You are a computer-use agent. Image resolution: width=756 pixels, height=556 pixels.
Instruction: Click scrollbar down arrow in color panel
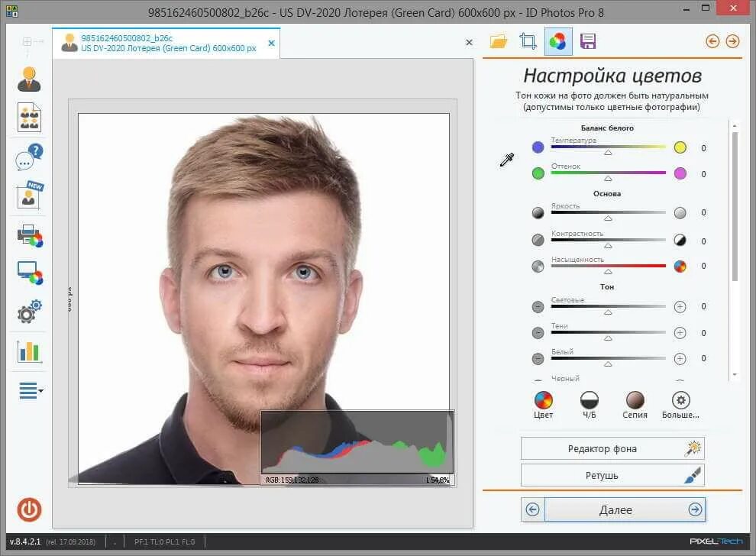(735, 375)
